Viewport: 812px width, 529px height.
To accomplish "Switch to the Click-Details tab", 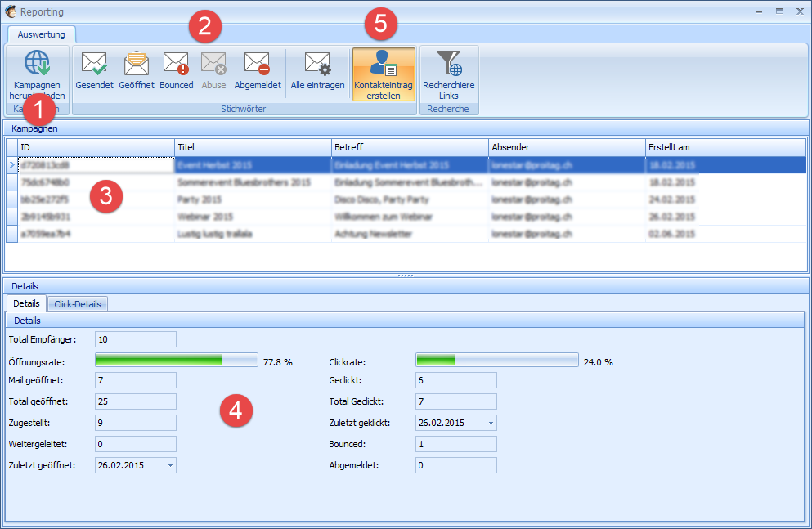I will (78, 304).
